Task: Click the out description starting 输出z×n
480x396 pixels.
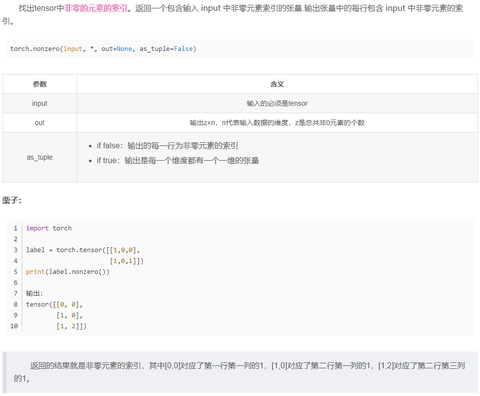Action: click(x=277, y=123)
